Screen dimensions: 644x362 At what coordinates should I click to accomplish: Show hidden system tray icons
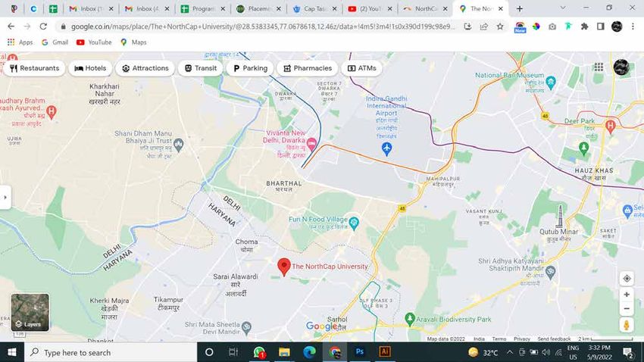click(x=510, y=352)
